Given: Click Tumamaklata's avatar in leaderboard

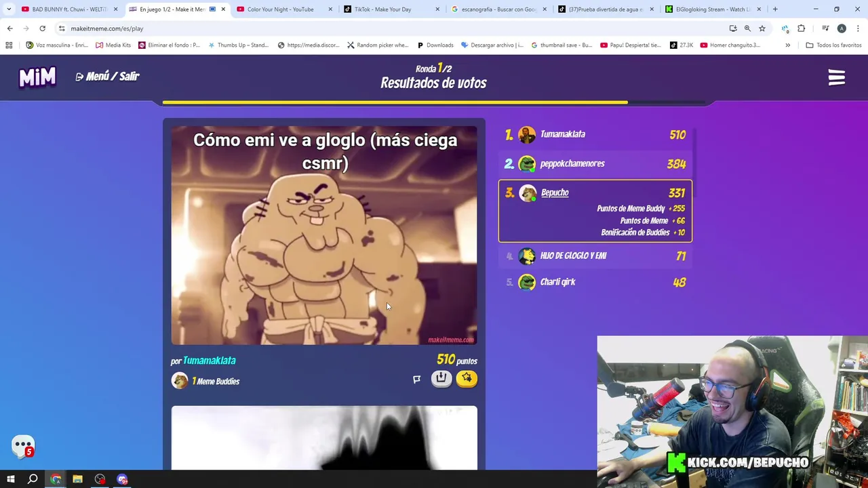Looking at the screenshot, I should (x=527, y=134).
